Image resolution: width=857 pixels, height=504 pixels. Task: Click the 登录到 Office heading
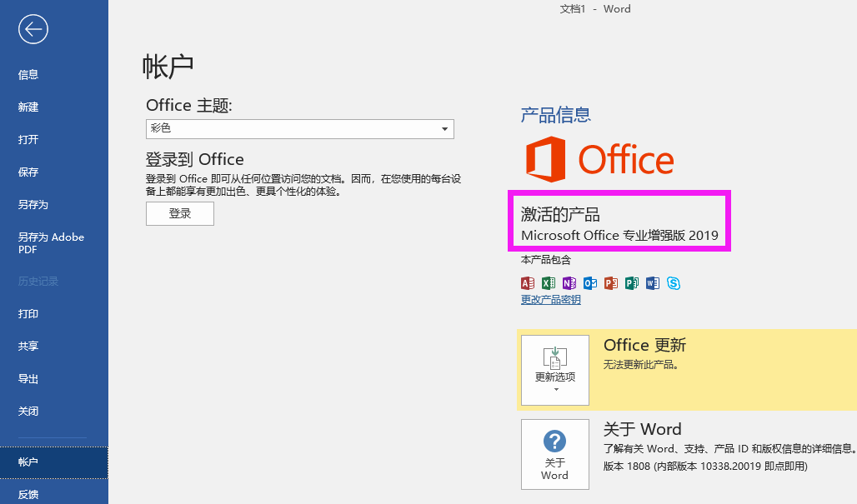[194, 159]
